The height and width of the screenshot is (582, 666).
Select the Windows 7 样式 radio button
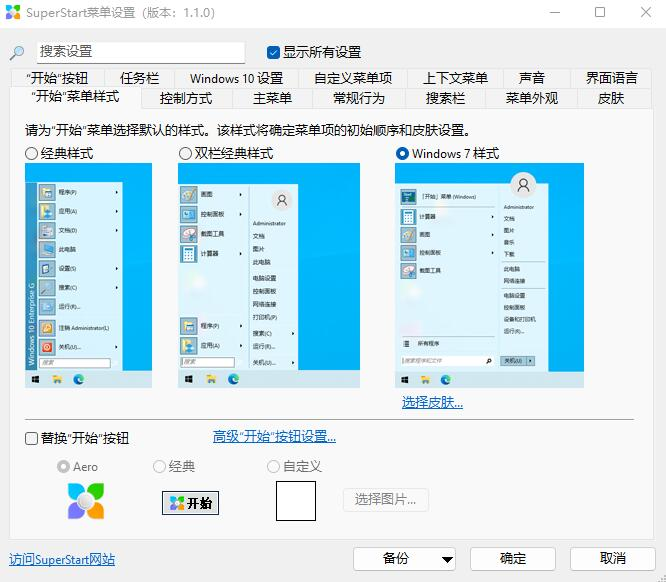tap(402, 153)
